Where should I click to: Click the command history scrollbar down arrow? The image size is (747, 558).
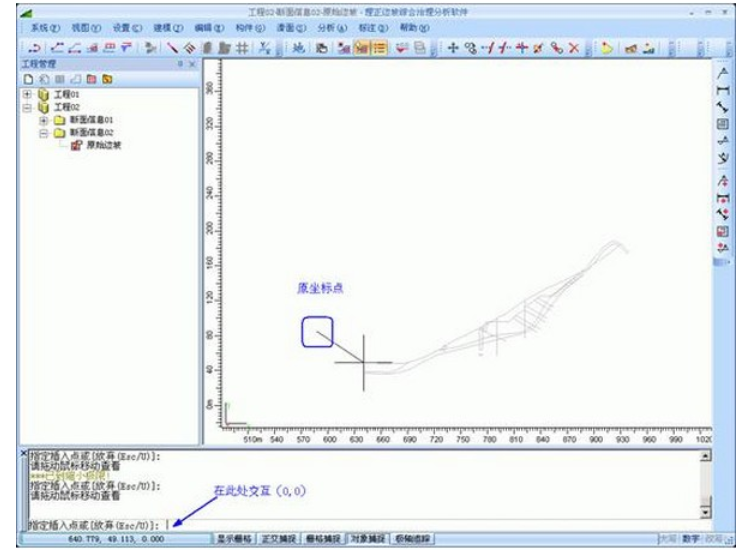(706, 513)
